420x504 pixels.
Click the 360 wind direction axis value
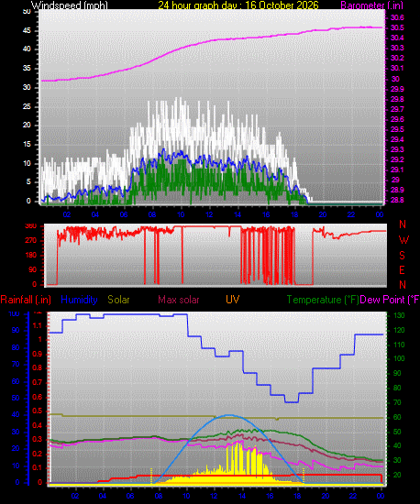point(31,226)
